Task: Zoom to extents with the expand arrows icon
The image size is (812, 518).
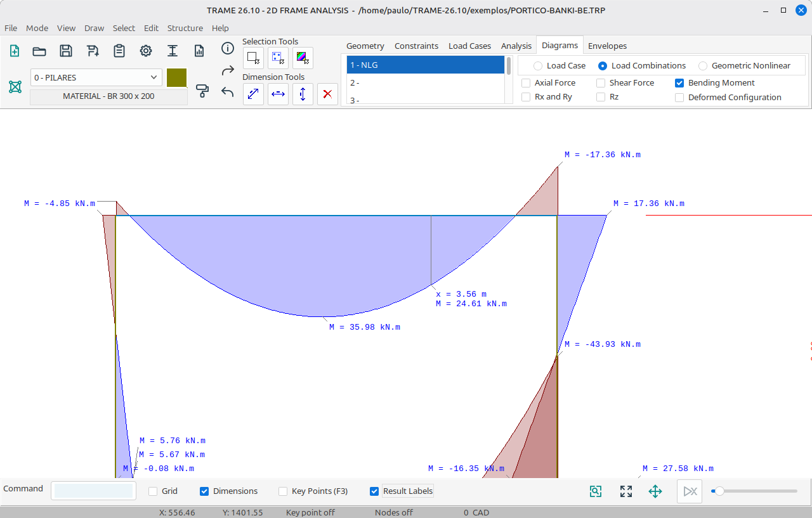Action: click(626, 491)
